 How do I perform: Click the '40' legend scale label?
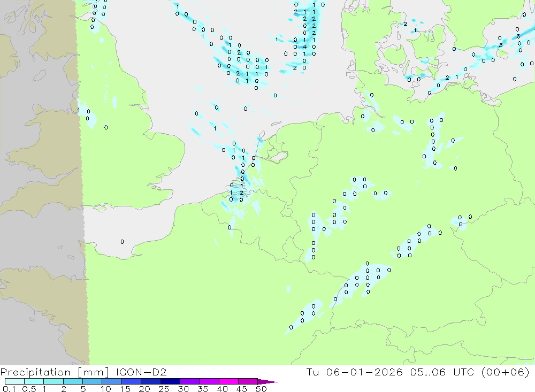coord(223,389)
